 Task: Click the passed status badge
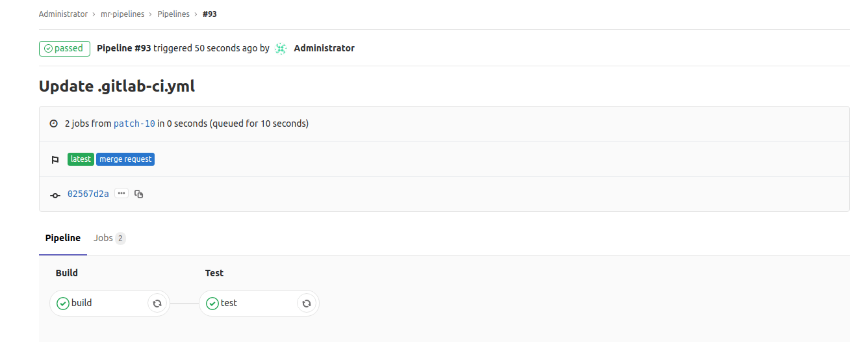coord(64,48)
